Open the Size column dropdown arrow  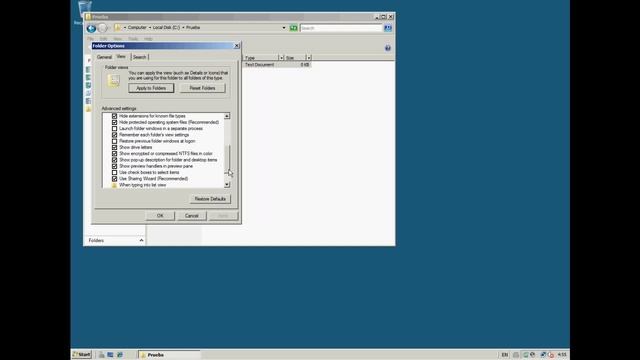[x=309, y=58]
